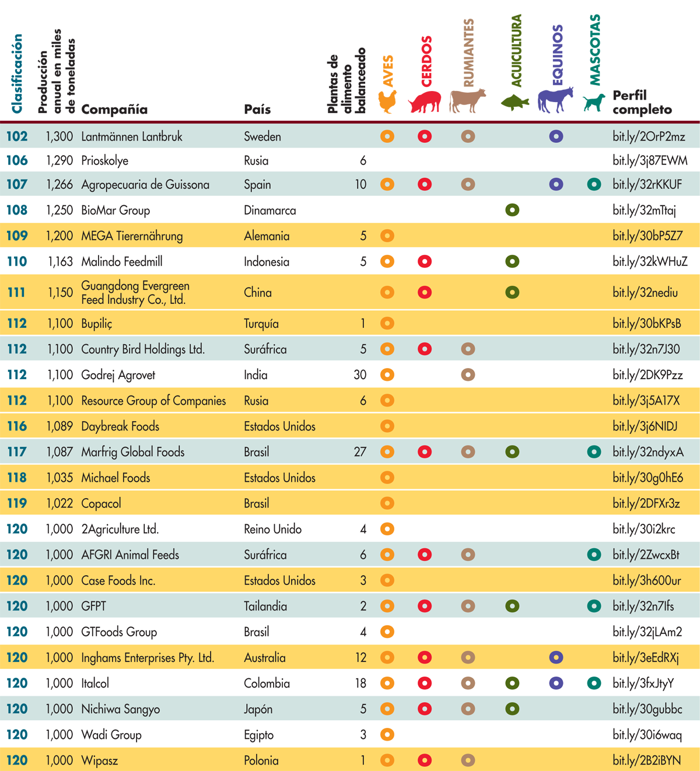Click the Acuicultura dot in the Guangdong Evergreen row
This screenshot has width=700, height=771.
[512, 292]
